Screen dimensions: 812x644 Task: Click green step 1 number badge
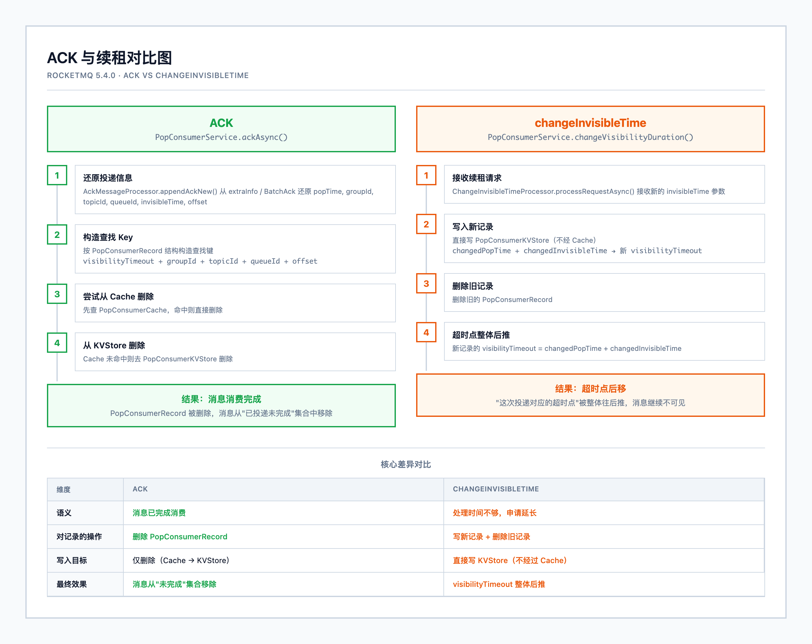[57, 175]
